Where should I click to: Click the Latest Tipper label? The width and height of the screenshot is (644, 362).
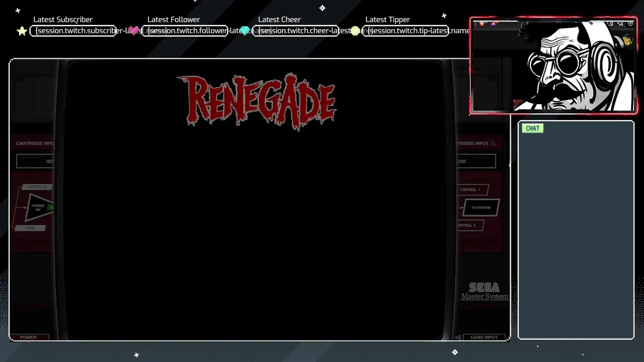(x=387, y=20)
